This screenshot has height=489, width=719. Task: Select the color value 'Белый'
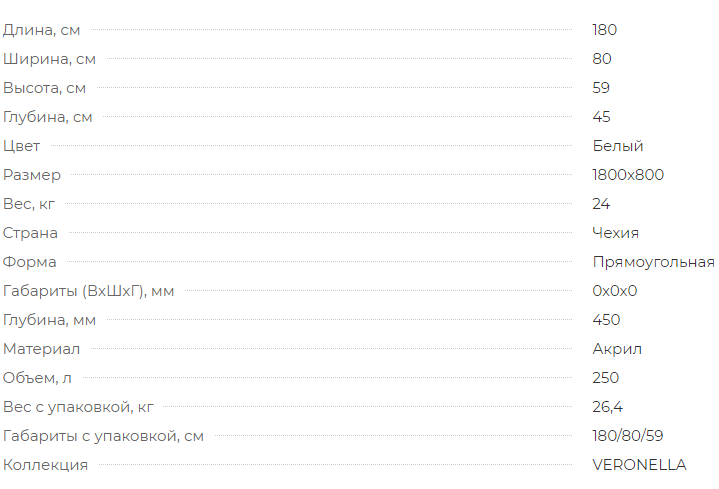(x=618, y=146)
